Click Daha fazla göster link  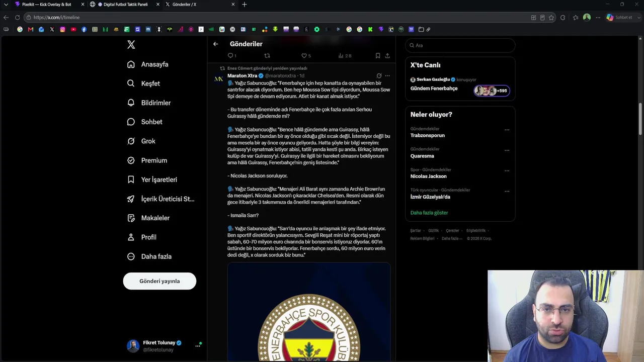tap(429, 213)
